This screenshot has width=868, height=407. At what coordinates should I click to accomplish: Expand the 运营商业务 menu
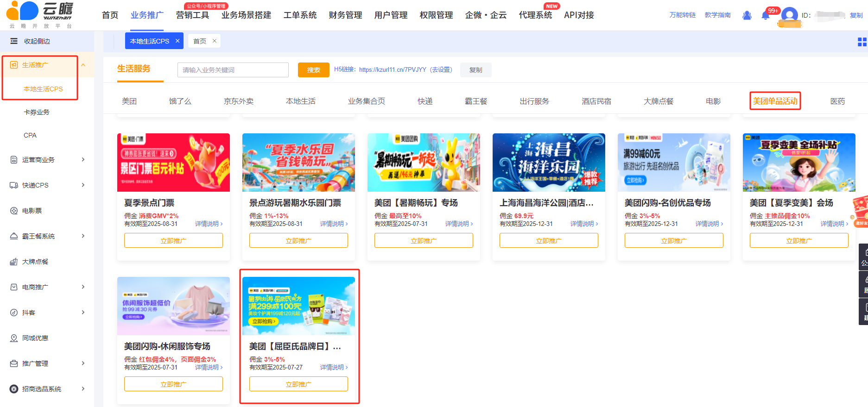(x=83, y=160)
